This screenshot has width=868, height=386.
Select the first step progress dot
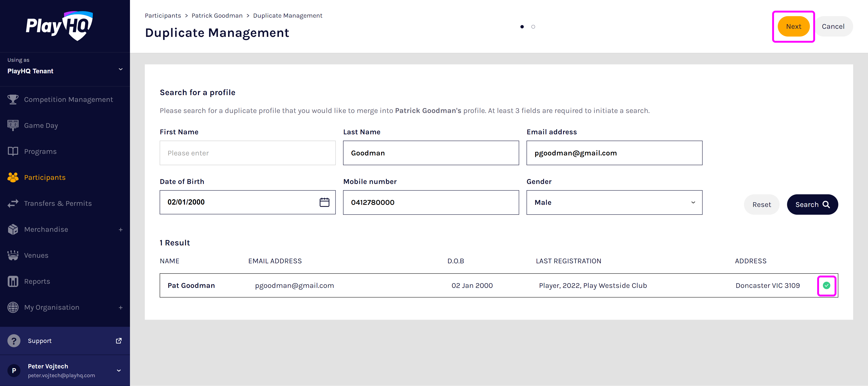coord(522,27)
